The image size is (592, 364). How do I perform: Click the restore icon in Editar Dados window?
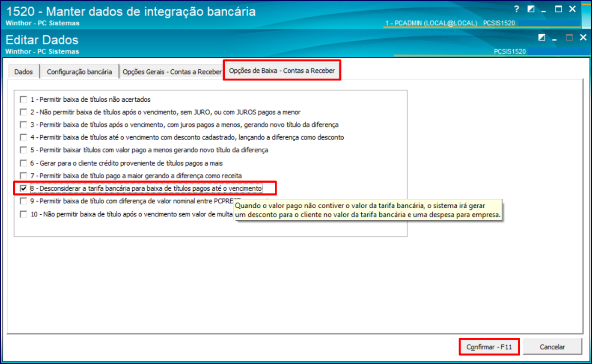tap(542, 38)
